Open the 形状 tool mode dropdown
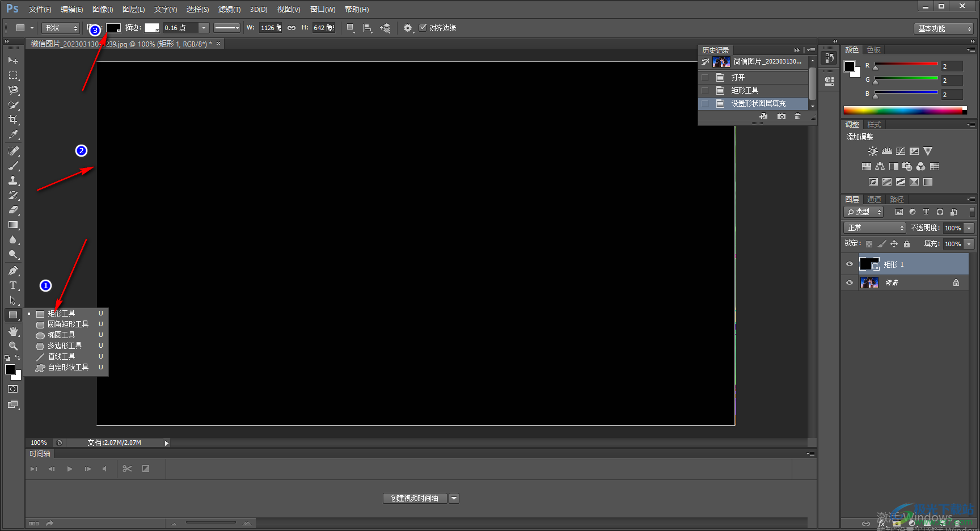Image resolution: width=980 pixels, height=531 pixels. (x=61, y=28)
